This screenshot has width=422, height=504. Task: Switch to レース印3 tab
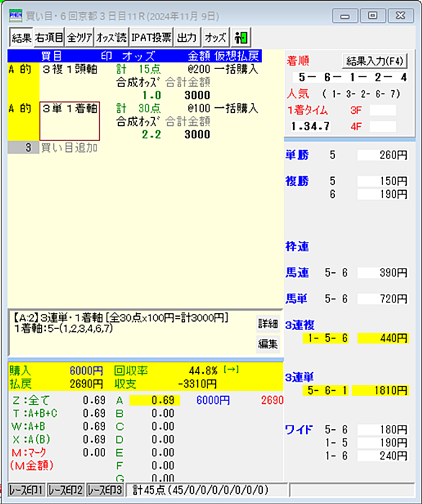pyautogui.click(x=105, y=490)
